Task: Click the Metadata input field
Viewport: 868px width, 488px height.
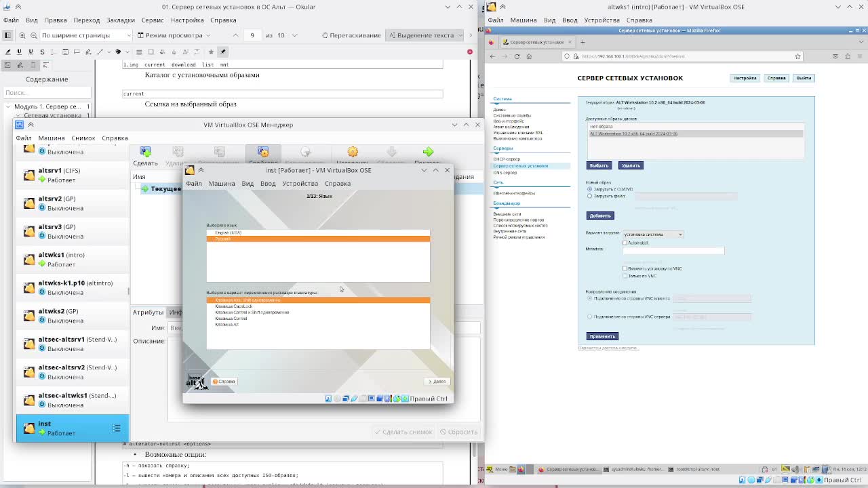Action: 673,250
